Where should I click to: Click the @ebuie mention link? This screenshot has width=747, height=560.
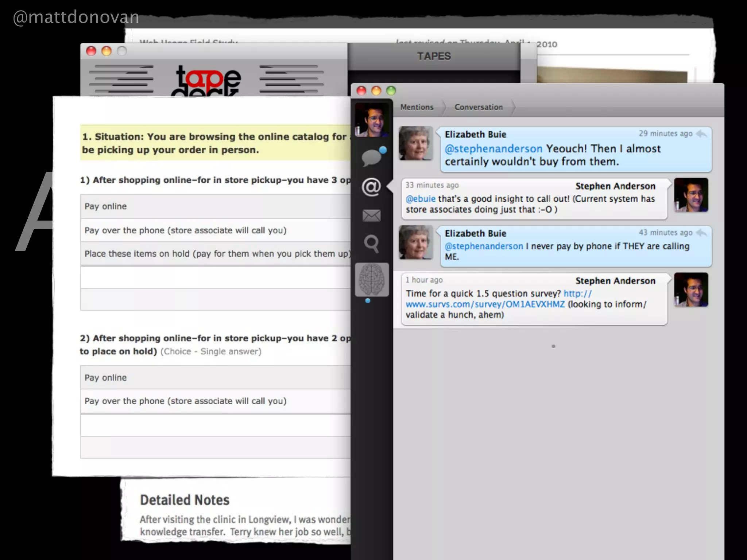(x=421, y=199)
